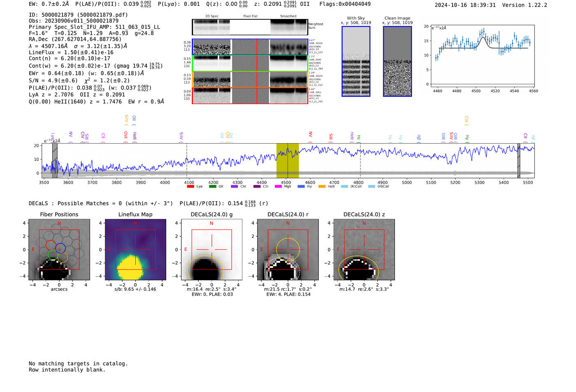This screenshot has height=392, width=576.
Task: Click the dashed vertical line near 4800
Action: [360, 160]
